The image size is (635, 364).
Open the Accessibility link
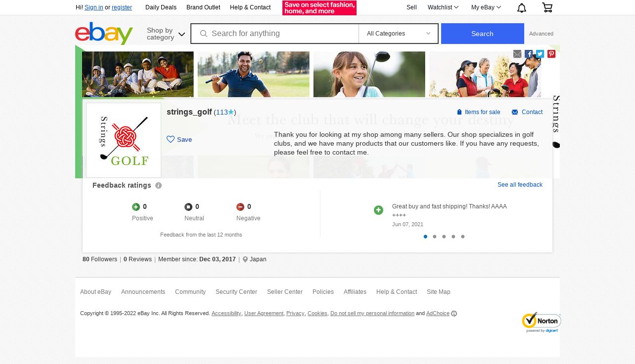227,314
